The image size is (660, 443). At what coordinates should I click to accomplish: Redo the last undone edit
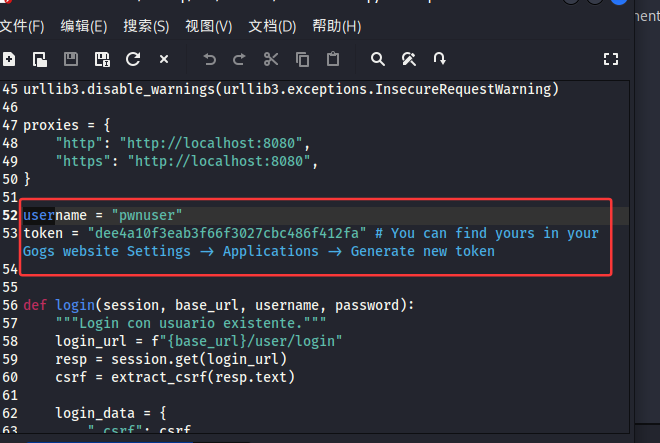(x=239, y=59)
